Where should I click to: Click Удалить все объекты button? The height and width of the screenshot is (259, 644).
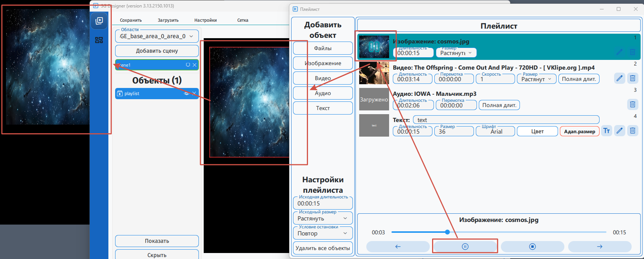[x=323, y=248]
